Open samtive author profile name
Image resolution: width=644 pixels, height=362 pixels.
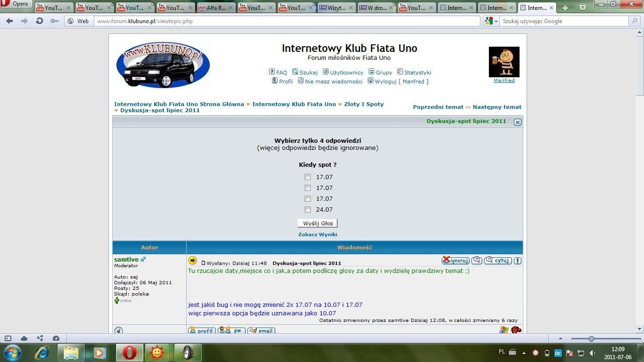126,260
